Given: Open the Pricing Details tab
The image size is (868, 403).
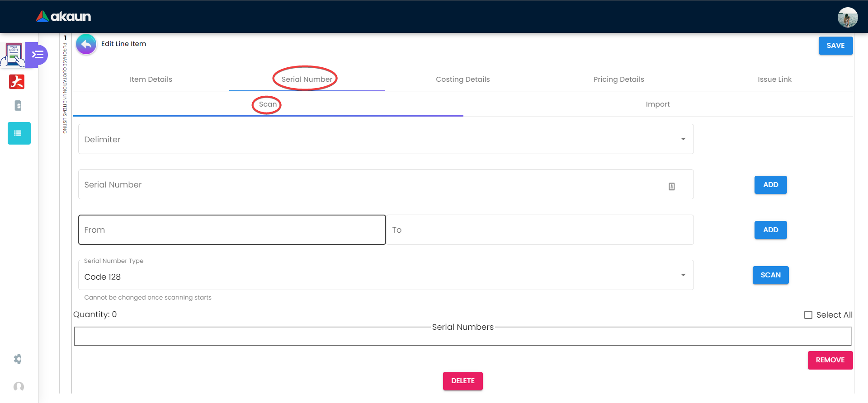Looking at the screenshot, I should click(619, 80).
